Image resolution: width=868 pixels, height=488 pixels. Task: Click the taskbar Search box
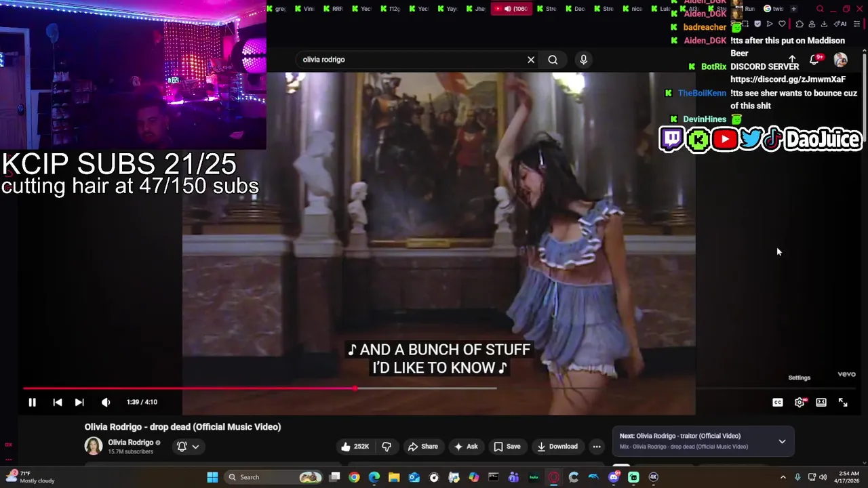[x=273, y=477]
